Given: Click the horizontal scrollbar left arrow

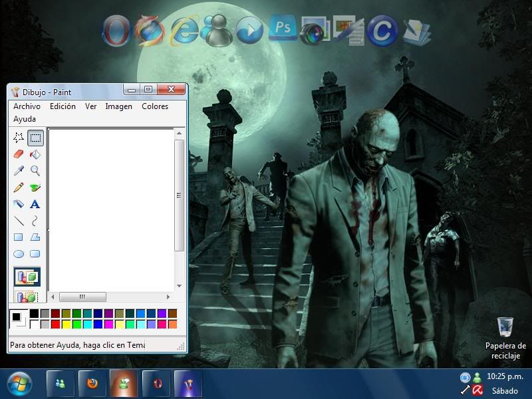Looking at the screenshot, I should click(x=53, y=297).
